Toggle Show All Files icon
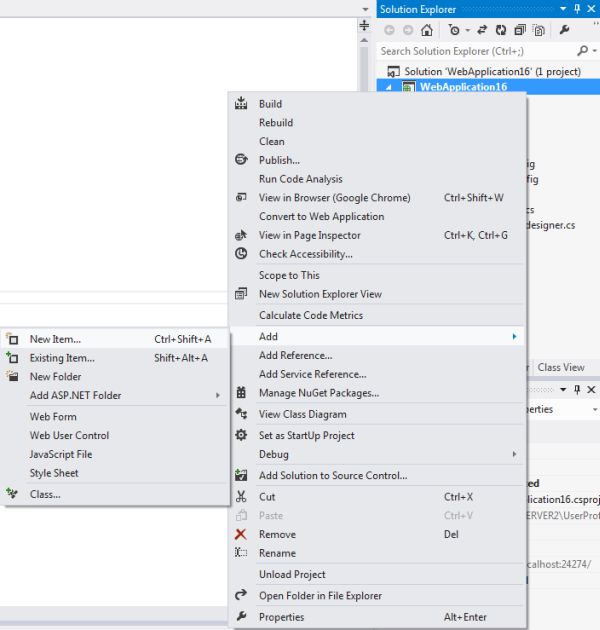 click(539, 30)
